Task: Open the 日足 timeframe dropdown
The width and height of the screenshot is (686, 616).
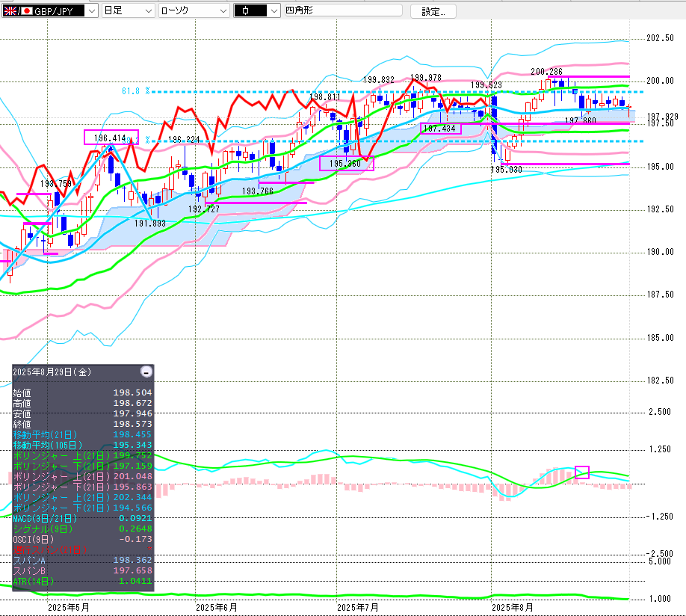Action: (129, 11)
